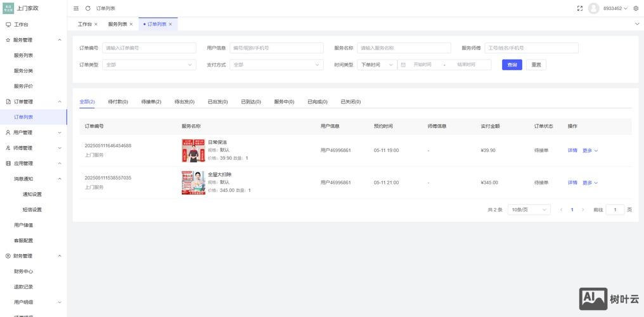Select the 待付款(0) status tab
The height and width of the screenshot is (317, 644).
118,101
